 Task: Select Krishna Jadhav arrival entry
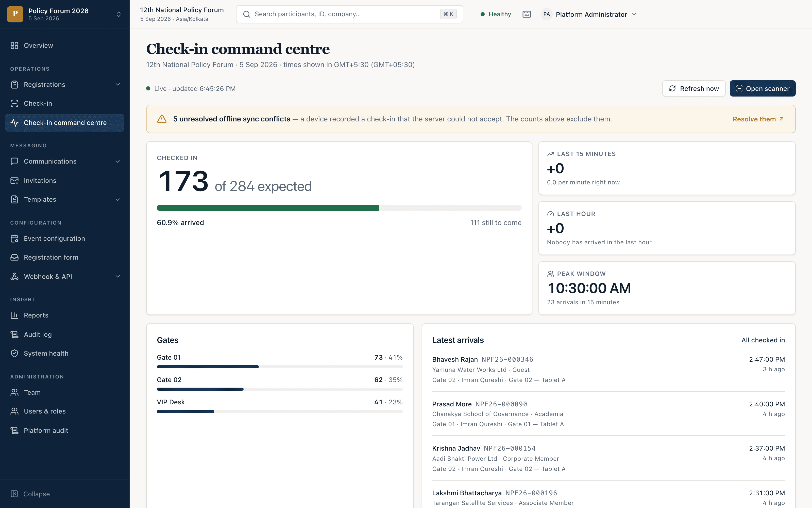click(608, 458)
